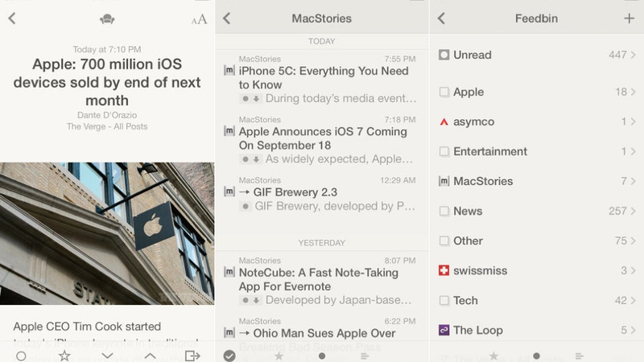The image size is (644, 362).
Task: Expand the News row chevron
Action: pos(633,211)
